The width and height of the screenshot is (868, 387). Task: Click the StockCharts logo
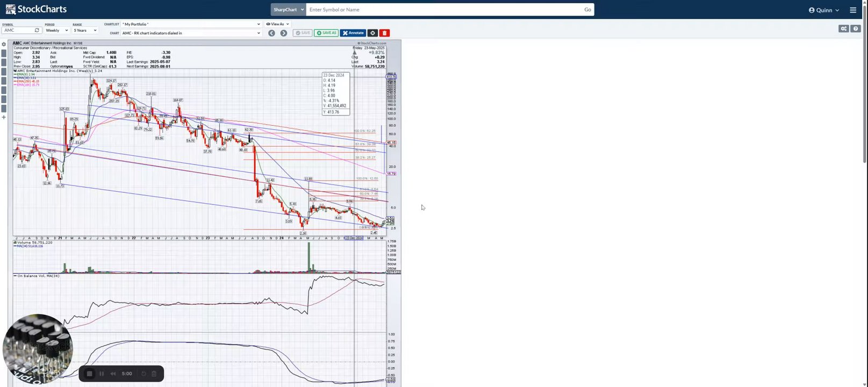click(36, 9)
